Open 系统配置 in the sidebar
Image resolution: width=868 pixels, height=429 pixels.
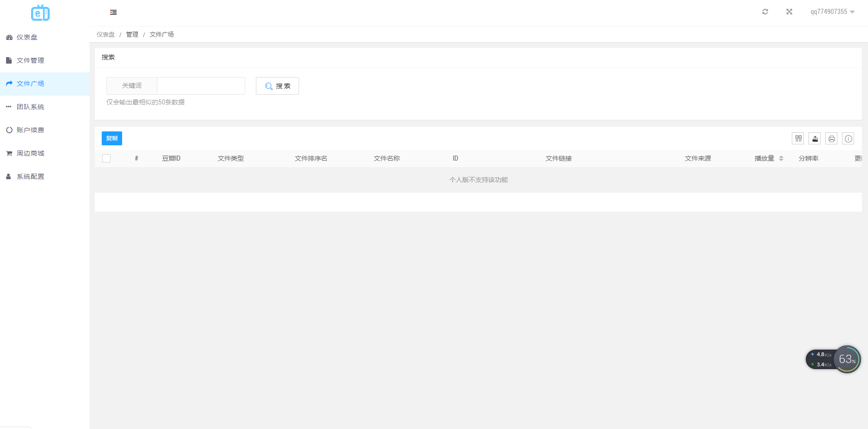coord(45,176)
